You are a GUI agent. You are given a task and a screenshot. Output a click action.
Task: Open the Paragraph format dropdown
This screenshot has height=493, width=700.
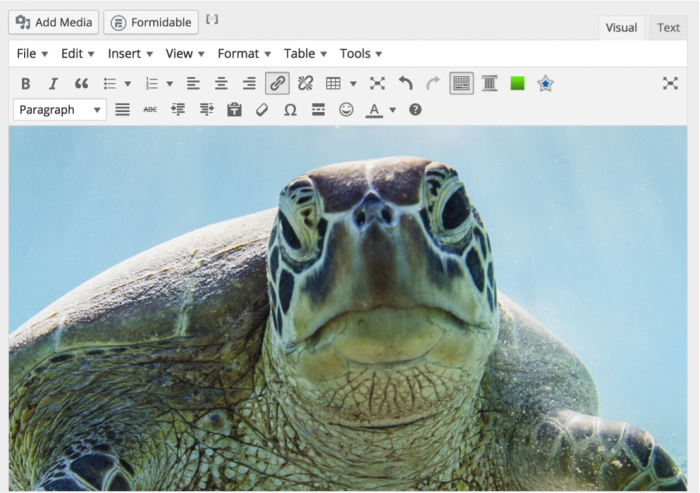[60, 110]
